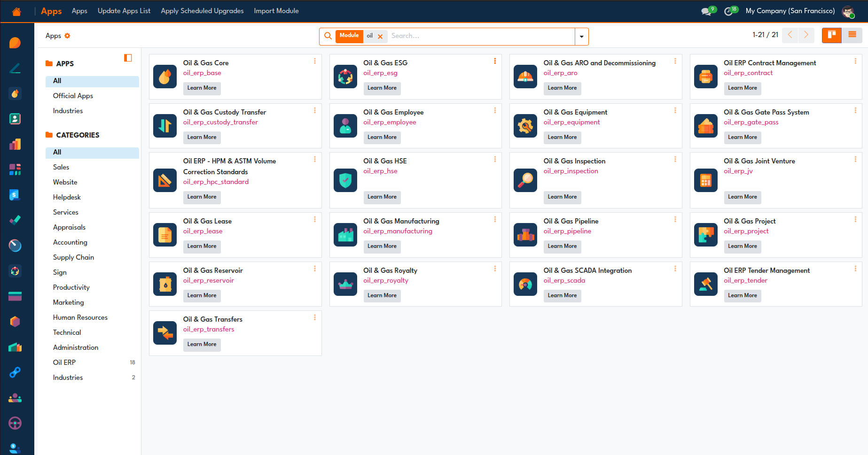Open the Oil & Gas ESG icon
The width and height of the screenshot is (868, 455).
pyautogui.click(x=345, y=77)
